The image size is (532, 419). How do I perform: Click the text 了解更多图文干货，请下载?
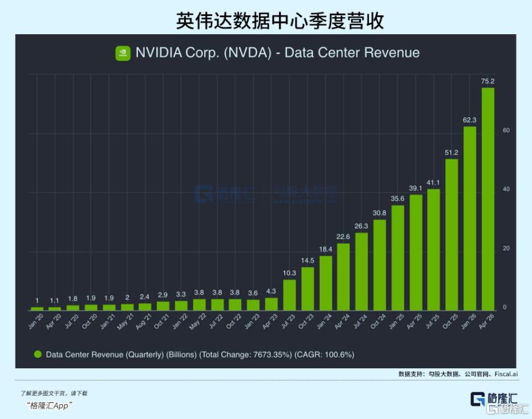click(54, 393)
